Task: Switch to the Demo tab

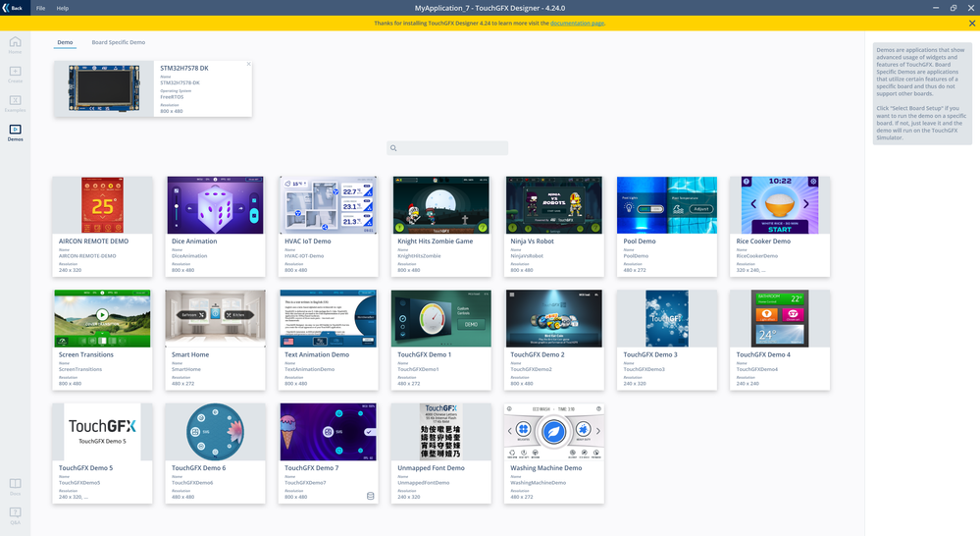Action: [x=65, y=42]
